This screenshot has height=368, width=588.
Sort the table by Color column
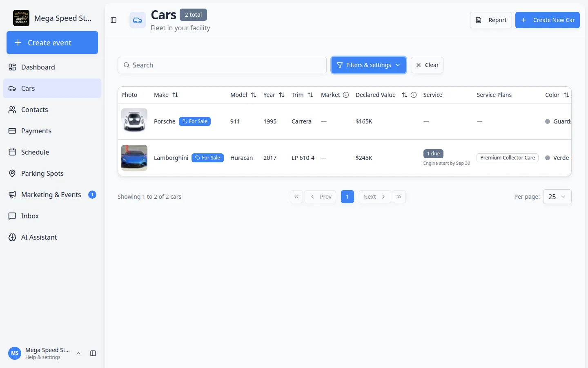point(566,95)
